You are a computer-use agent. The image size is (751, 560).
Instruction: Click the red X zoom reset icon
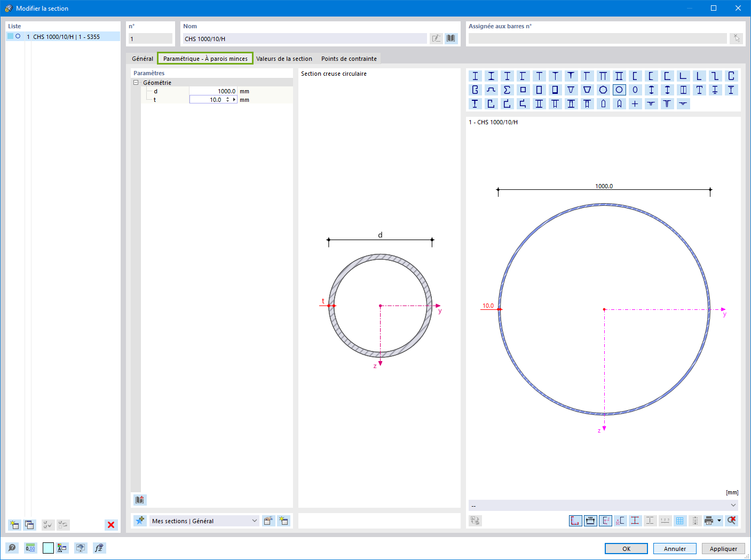coord(731,521)
